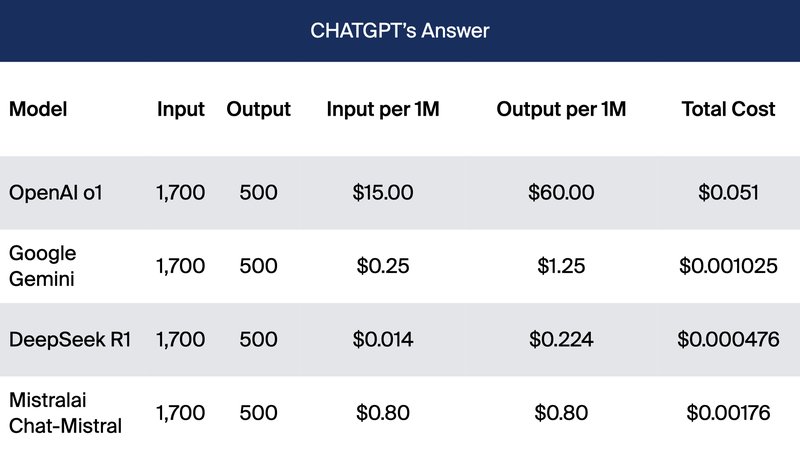Select the "Input per 1M" column header

383,110
